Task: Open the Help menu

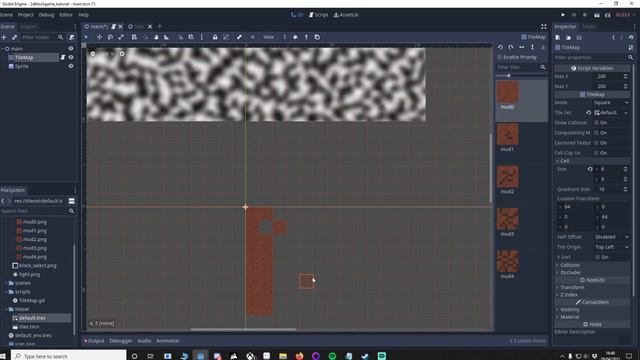Action: (x=83, y=15)
